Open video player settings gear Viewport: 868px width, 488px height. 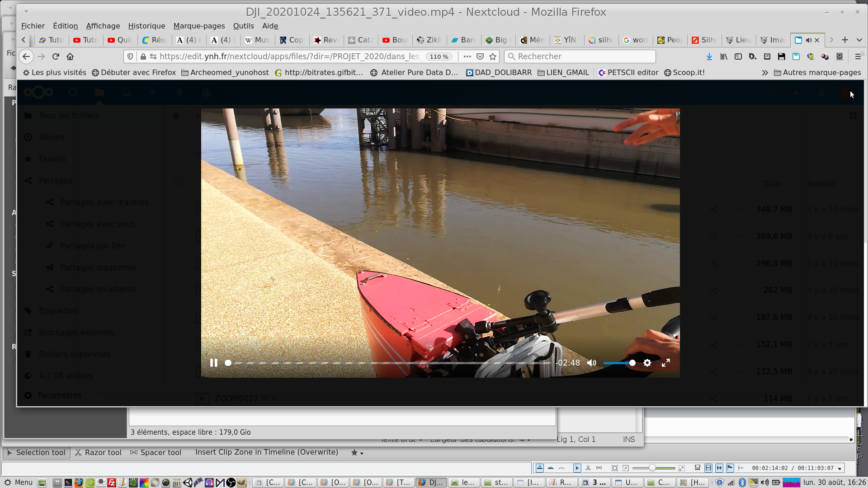(647, 363)
